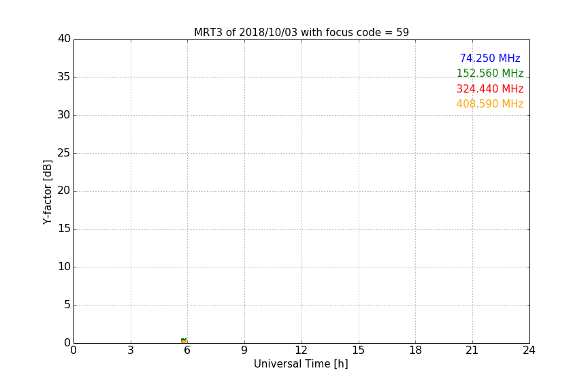
Task: Click the data point cluster near 6 h
Action: click(184, 340)
